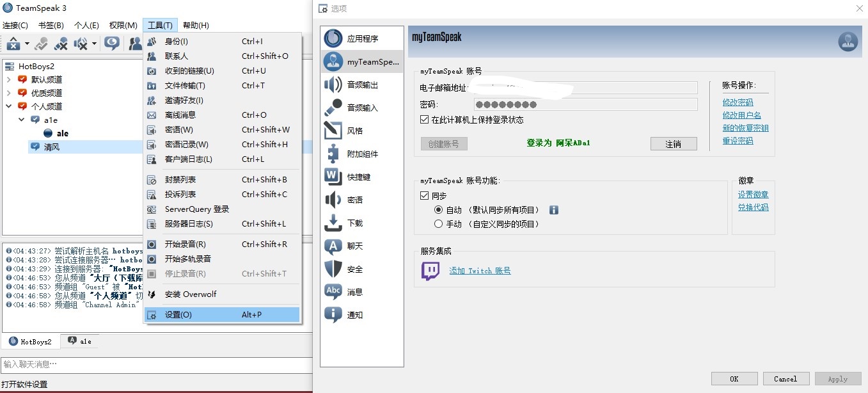
Task: Collapse the 个人频道 channel group
Action: (x=8, y=106)
